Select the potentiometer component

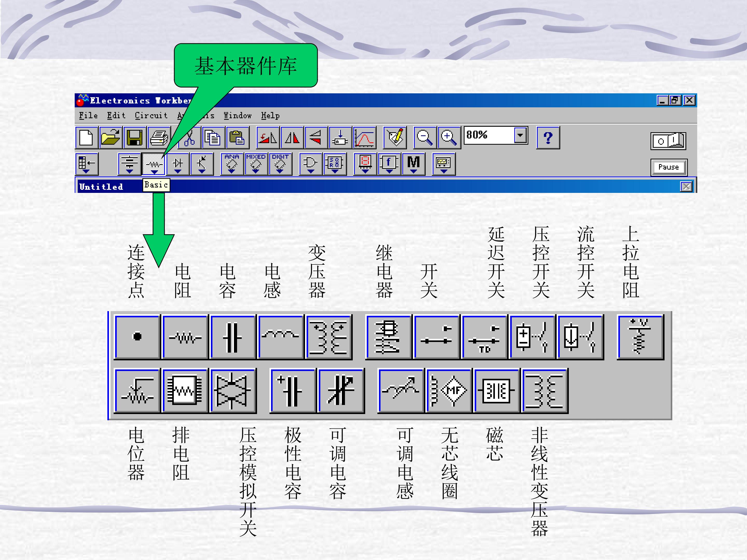pos(137,390)
